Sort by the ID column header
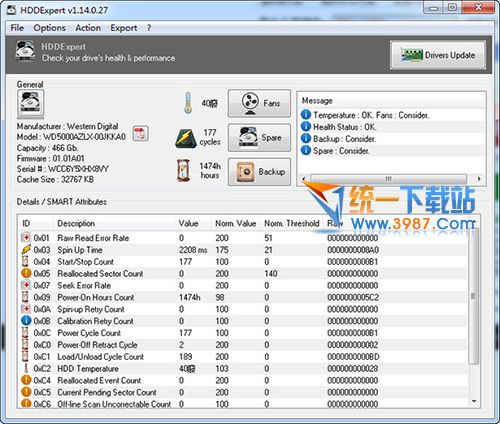The width and height of the screenshot is (500, 424). click(36, 223)
